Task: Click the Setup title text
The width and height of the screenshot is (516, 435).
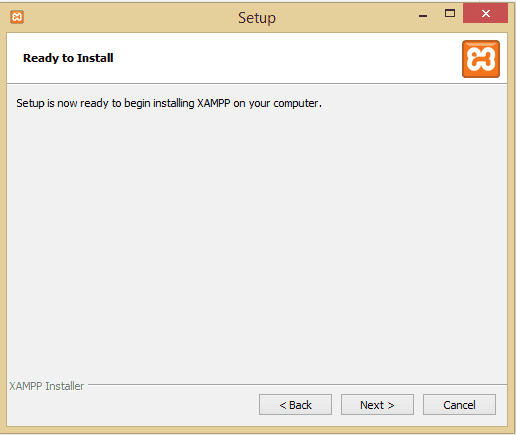Action: (x=257, y=18)
